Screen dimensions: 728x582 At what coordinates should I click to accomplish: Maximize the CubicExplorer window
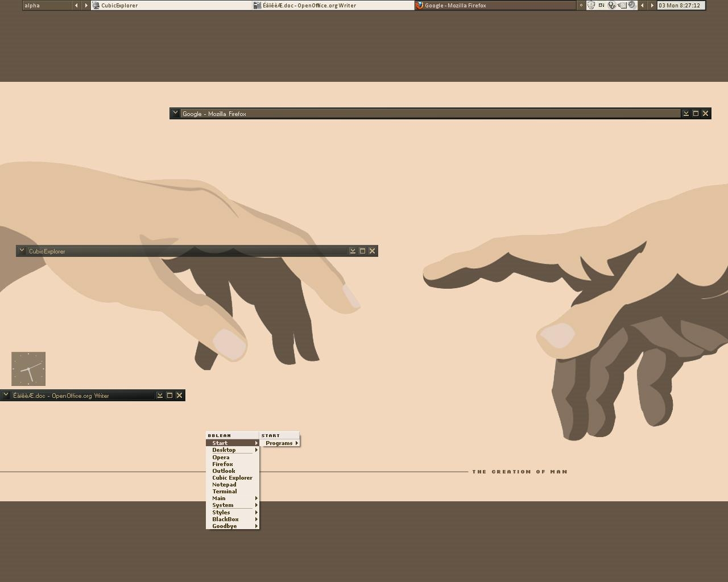tap(362, 251)
